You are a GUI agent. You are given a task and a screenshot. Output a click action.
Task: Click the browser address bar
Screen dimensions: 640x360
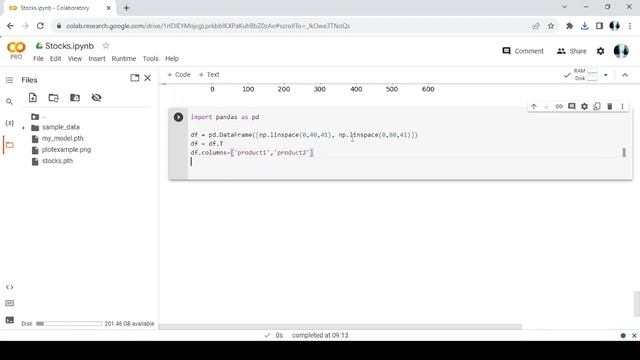[x=292, y=26]
